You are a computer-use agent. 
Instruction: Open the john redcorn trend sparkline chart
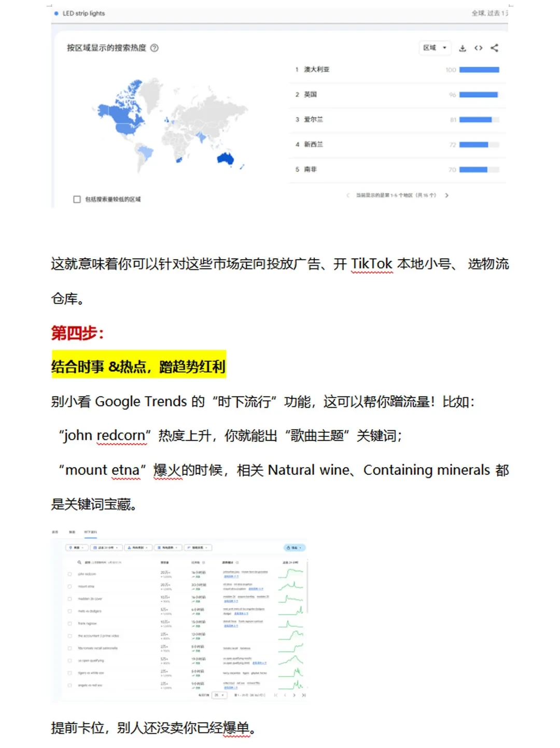click(290, 573)
